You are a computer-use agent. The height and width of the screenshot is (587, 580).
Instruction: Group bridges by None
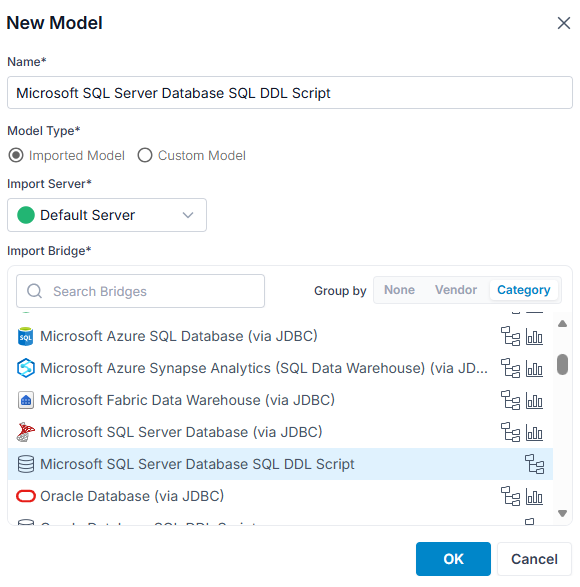tap(399, 290)
